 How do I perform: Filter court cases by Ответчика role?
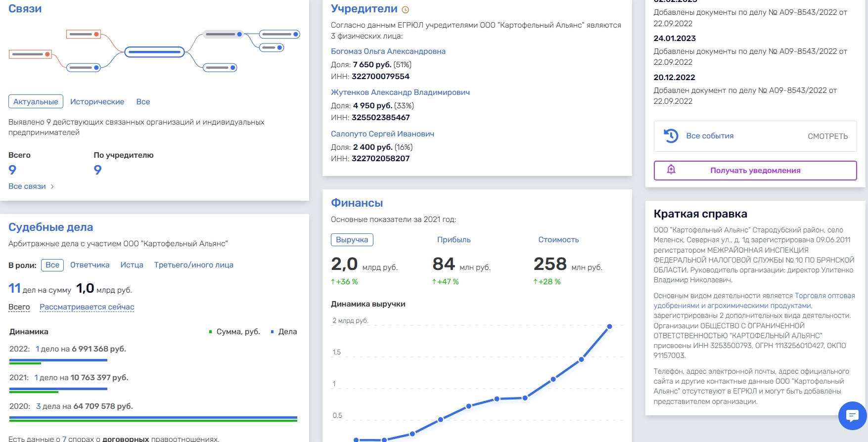[90, 265]
